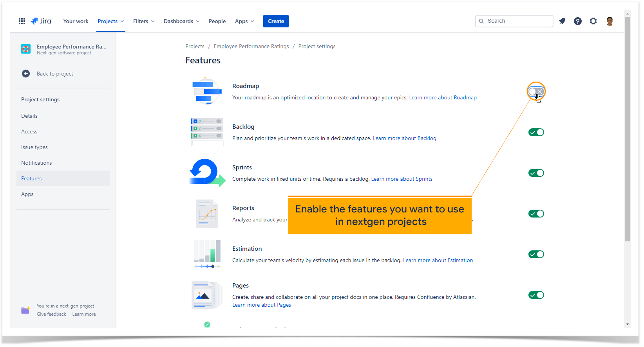The image size is (644, 347).
Task: Click Back to project link
Action: click(55, 74)
